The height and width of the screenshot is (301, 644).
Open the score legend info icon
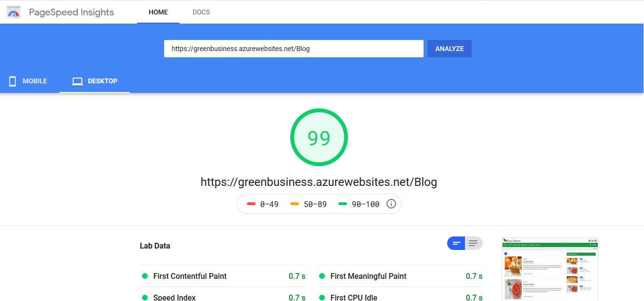click(x=391, y=204)
